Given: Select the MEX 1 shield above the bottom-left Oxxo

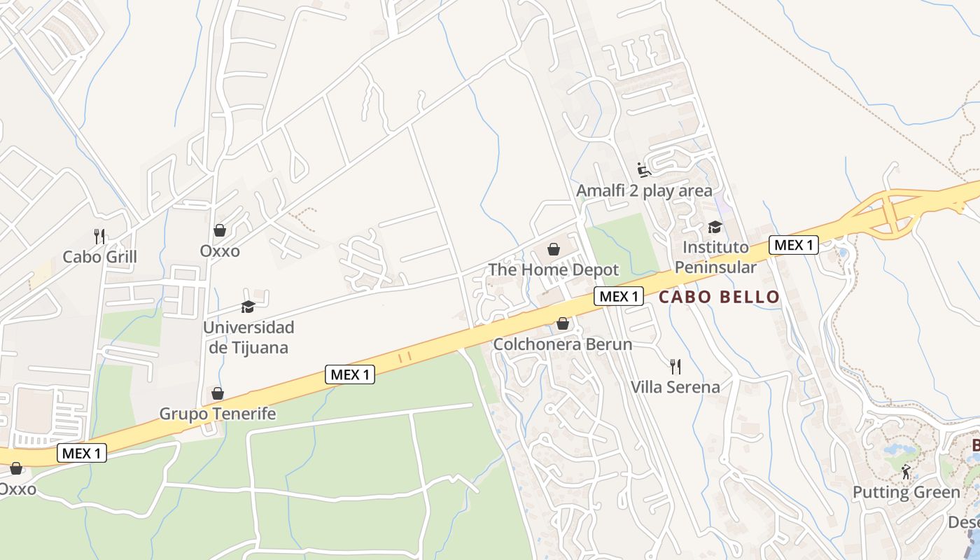Looking at the screenshot, I should click(x=81, y=453).
